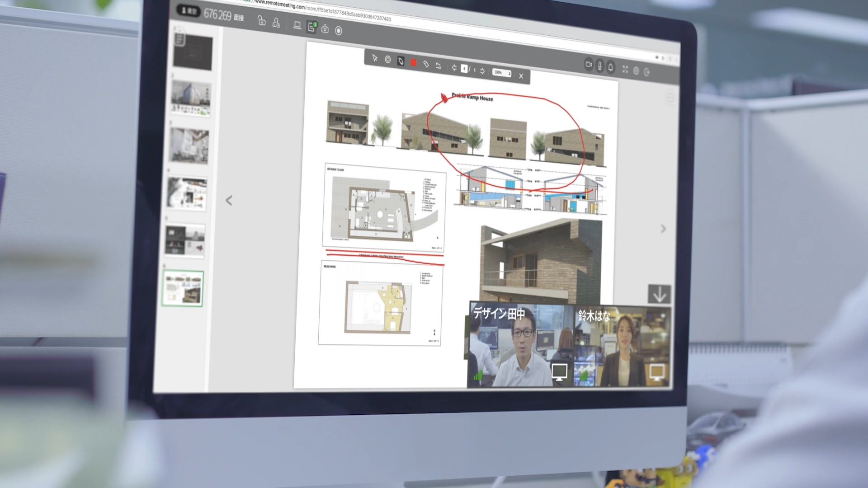Select 鈴木はな video tile

(622, 347)
